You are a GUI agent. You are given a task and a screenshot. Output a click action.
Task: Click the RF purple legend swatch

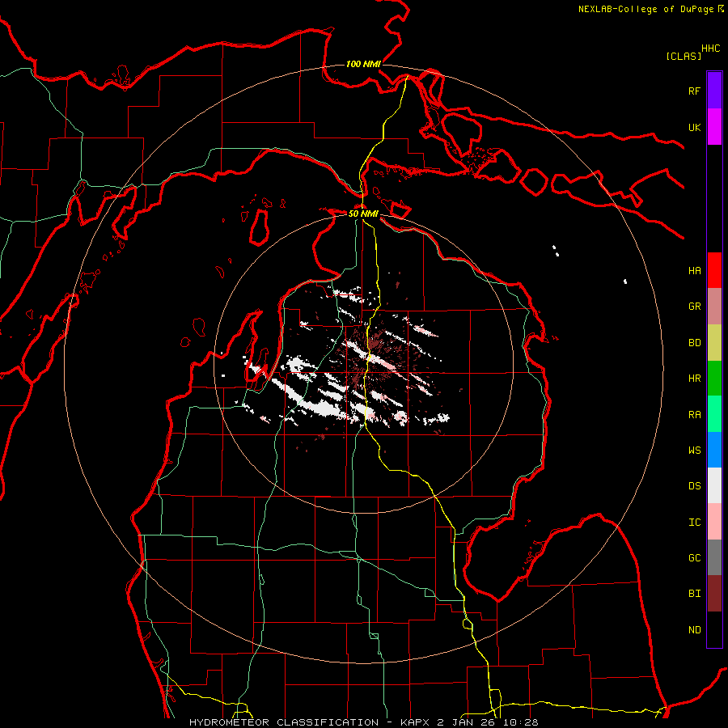click(x=714, y=91)
